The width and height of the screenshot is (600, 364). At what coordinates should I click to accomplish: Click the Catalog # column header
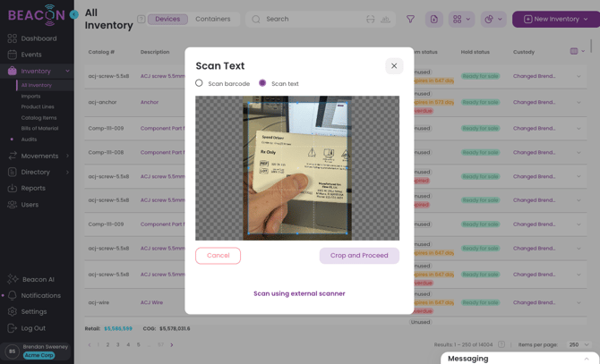point(101,52)
